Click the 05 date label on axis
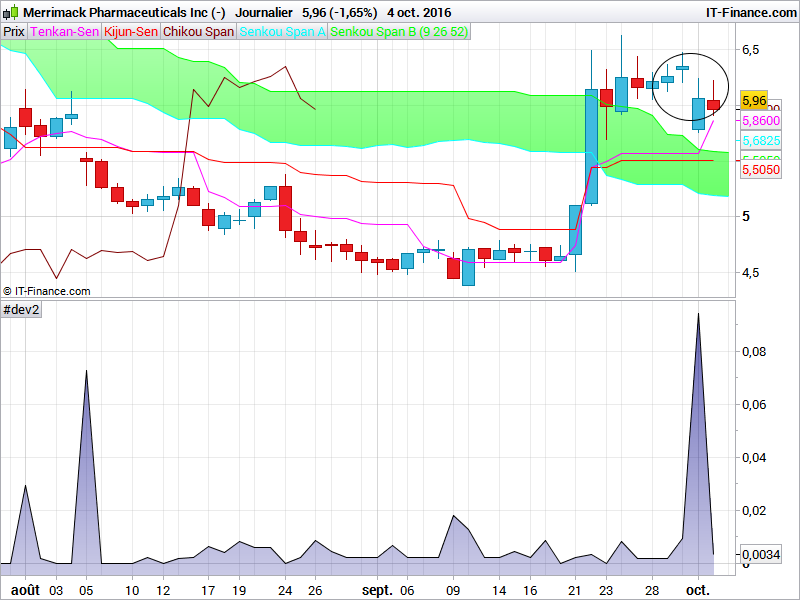 coord(86,590)
